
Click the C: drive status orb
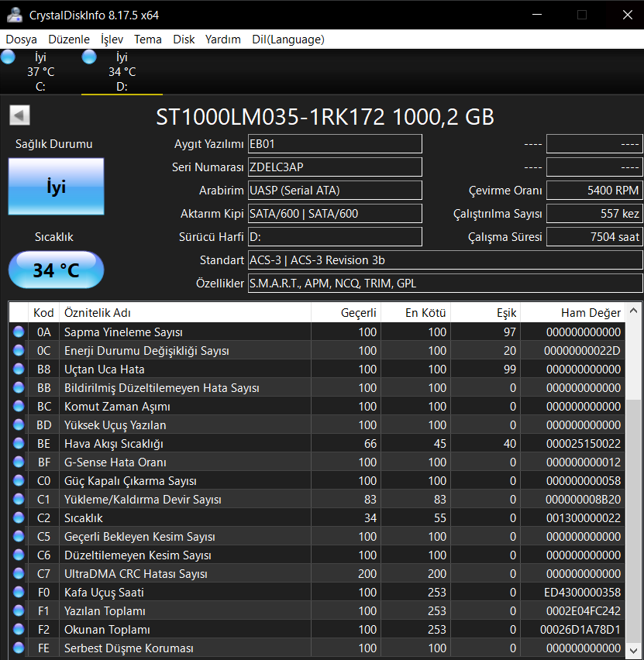coord(8,57)
